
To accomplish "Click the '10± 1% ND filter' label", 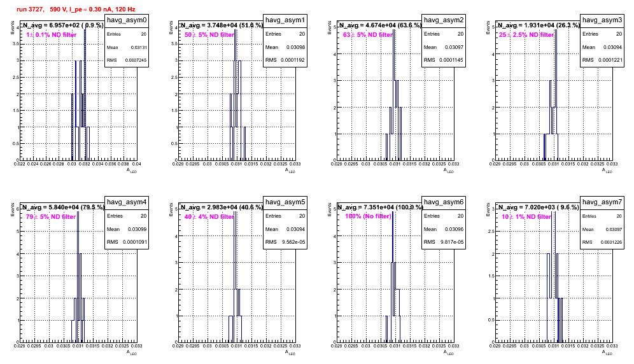I will tap(526, 217).
